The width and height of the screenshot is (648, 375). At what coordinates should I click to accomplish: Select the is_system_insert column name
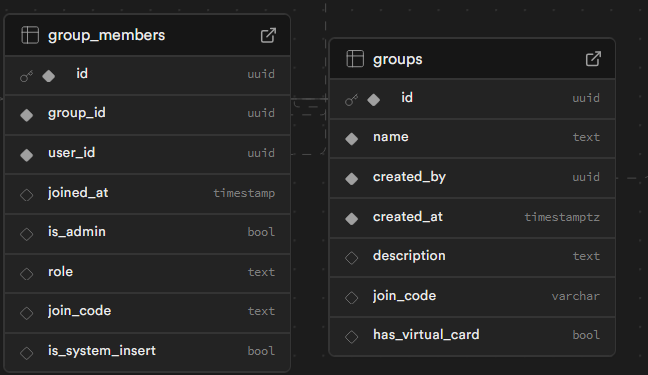(102, 351)
